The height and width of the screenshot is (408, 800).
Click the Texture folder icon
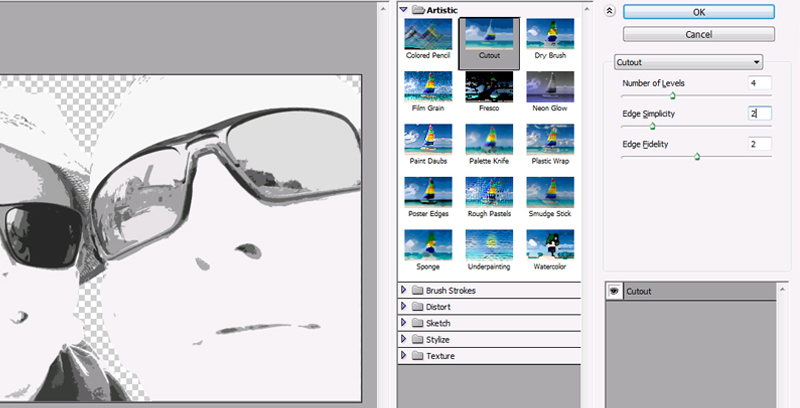coord(418,355)
